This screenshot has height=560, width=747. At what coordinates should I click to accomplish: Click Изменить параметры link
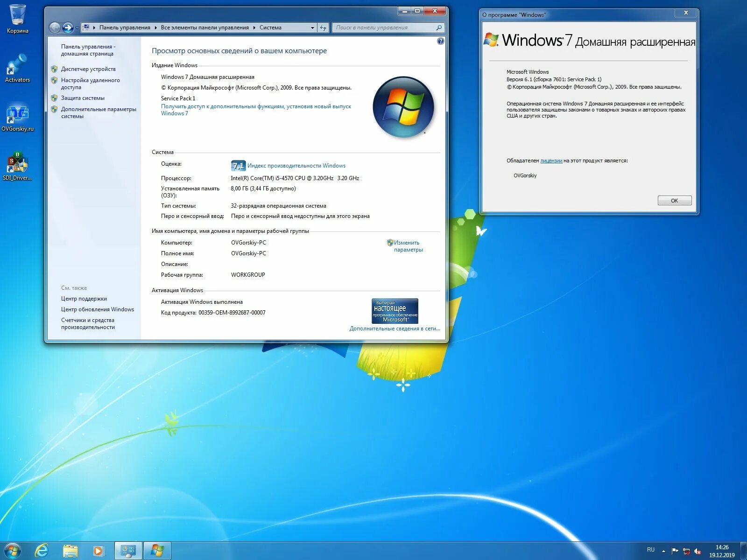tap(408, 246)
